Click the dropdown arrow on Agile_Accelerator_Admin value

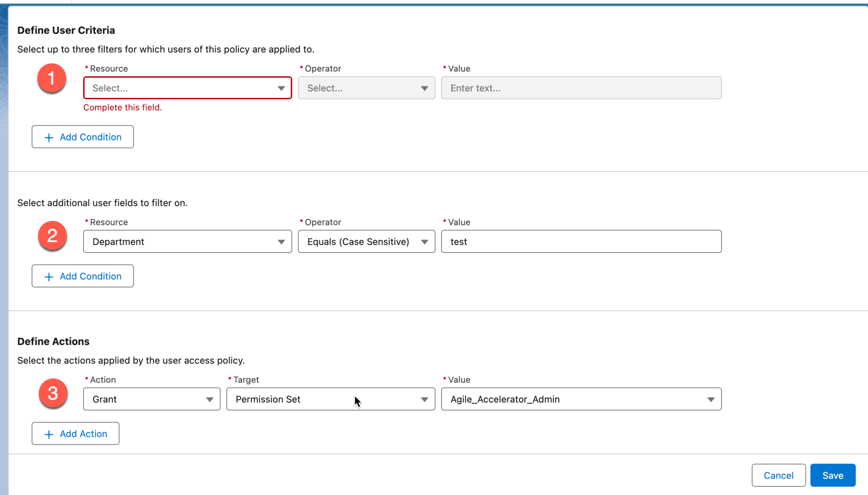coord(711,399)
